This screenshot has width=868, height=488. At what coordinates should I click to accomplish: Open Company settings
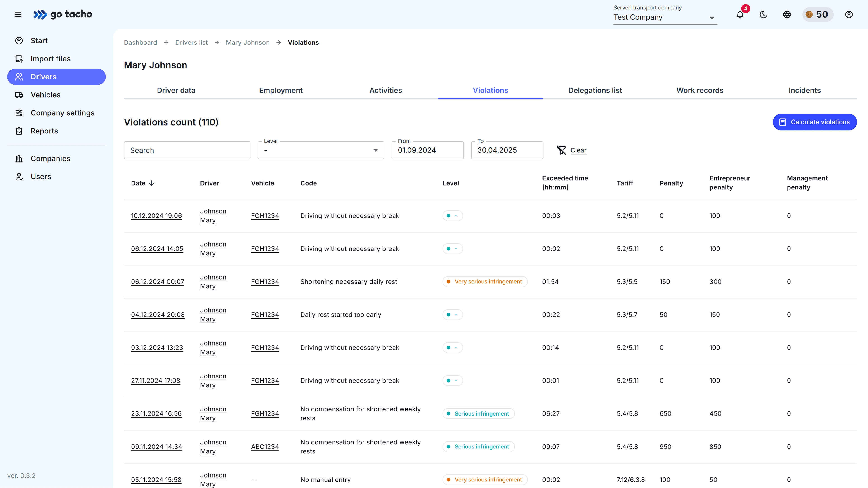(56, 113)
